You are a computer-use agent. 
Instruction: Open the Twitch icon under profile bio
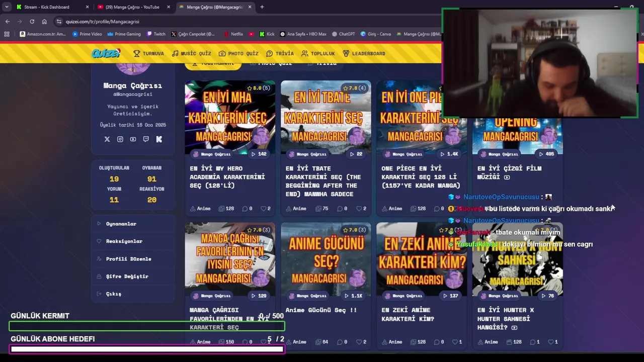(146, 139)
